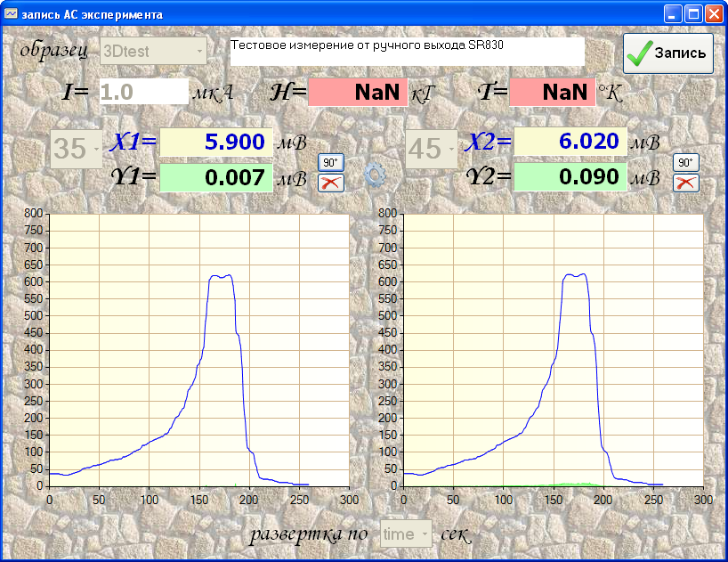Click the мкА unit label
This screenshot has width=728, height=562.
coord(213,93)
